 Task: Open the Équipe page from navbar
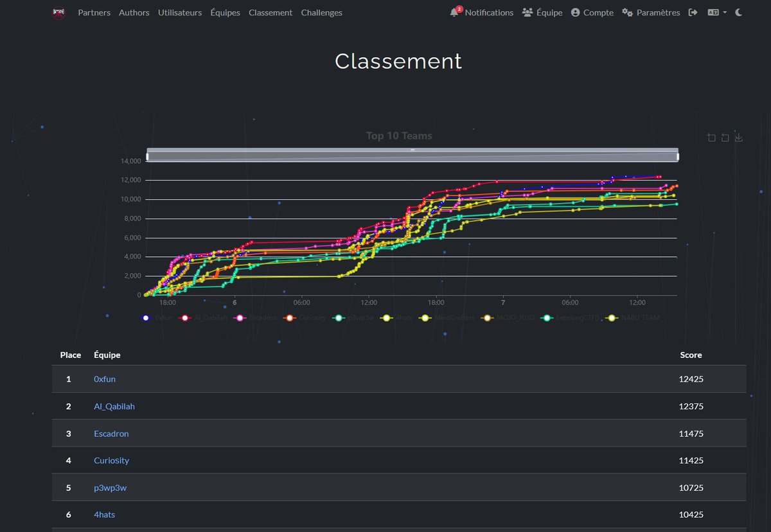click(542, 12)
